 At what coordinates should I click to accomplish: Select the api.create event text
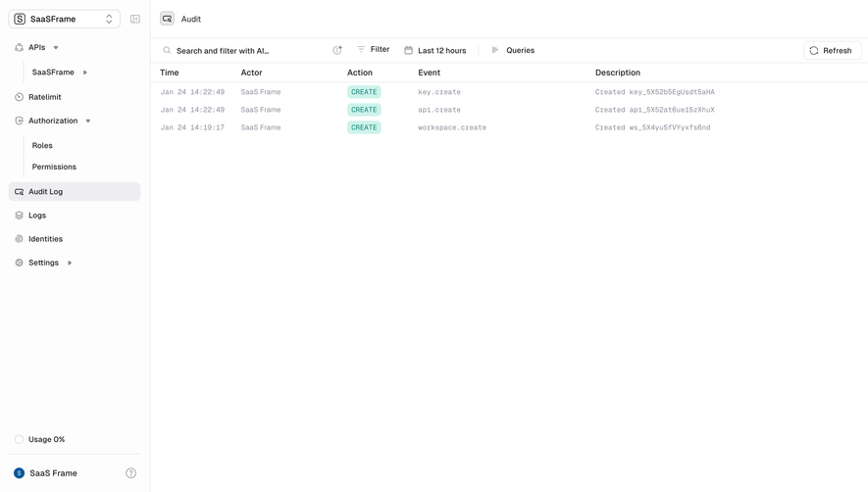[439, 110]
